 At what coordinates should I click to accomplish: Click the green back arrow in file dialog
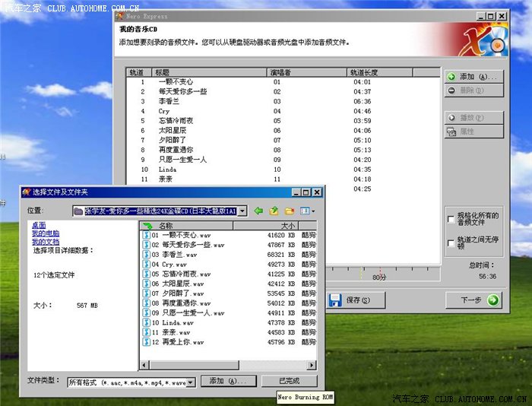tap(258, 211)
